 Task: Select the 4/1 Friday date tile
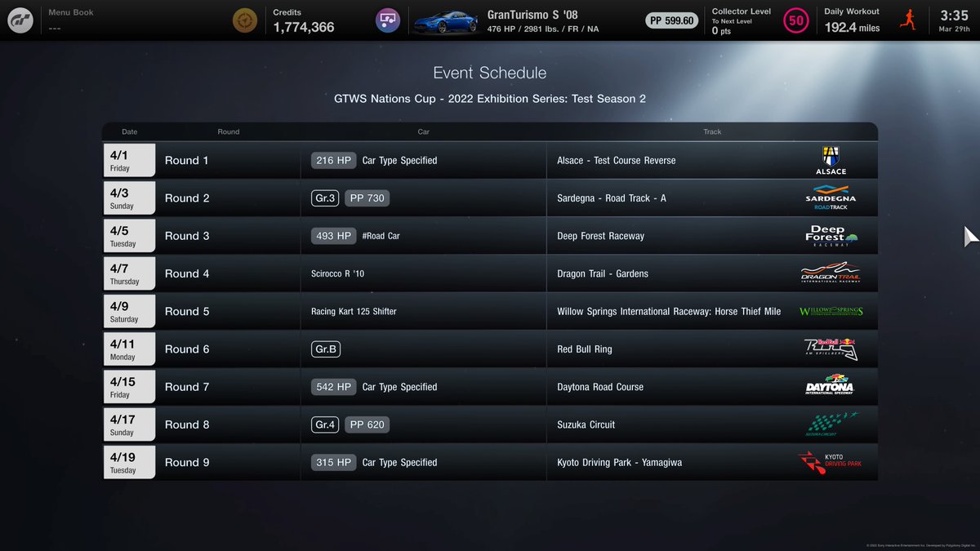click(x=129, y=160)
